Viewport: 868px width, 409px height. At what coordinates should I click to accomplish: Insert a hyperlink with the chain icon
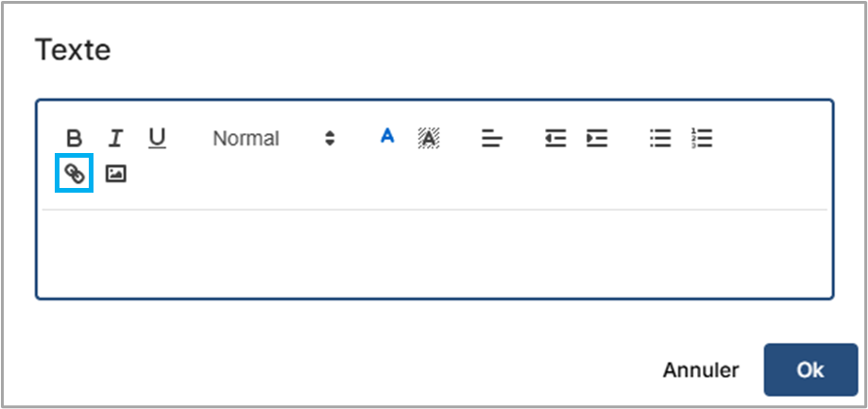(x=75, y=174)
